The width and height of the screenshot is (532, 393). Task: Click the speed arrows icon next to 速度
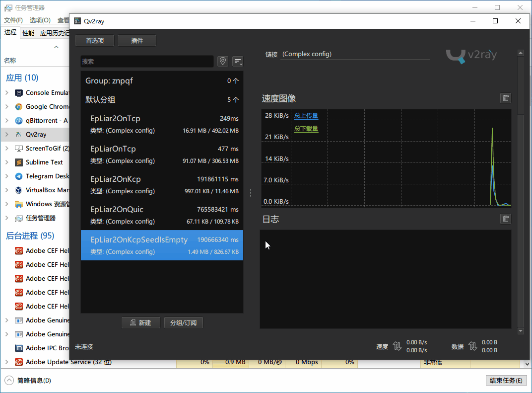[397, 346]
